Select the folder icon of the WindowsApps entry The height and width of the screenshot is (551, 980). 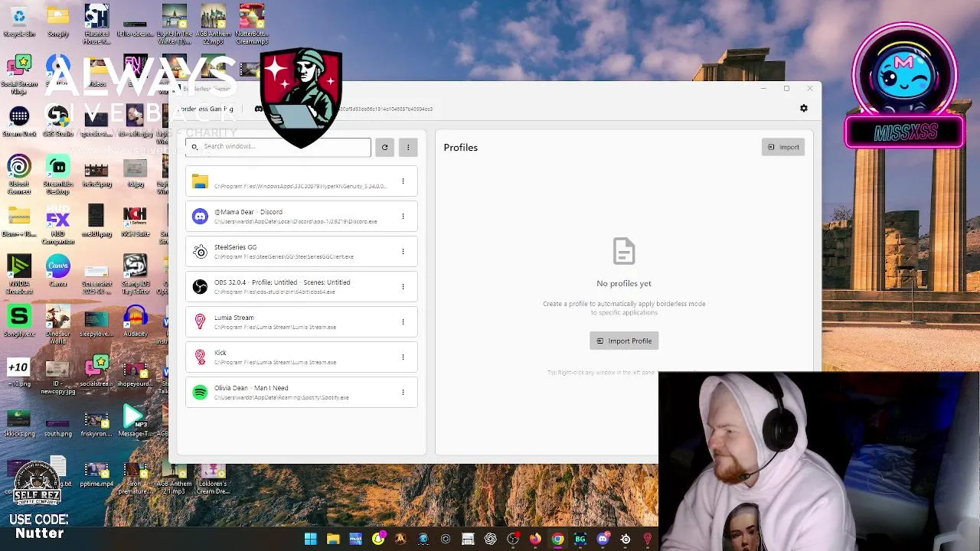point(200,181)
